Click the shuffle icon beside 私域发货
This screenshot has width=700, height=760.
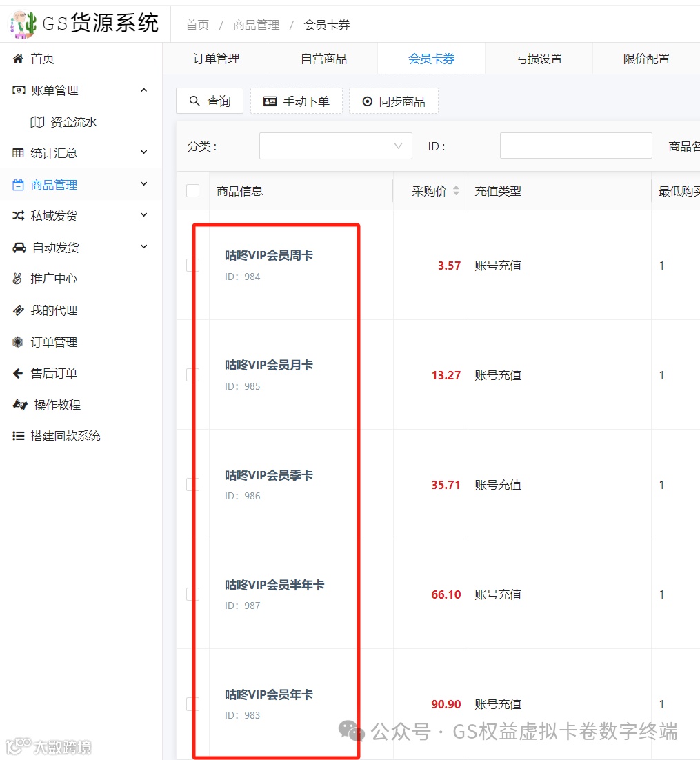coord(19,216)
